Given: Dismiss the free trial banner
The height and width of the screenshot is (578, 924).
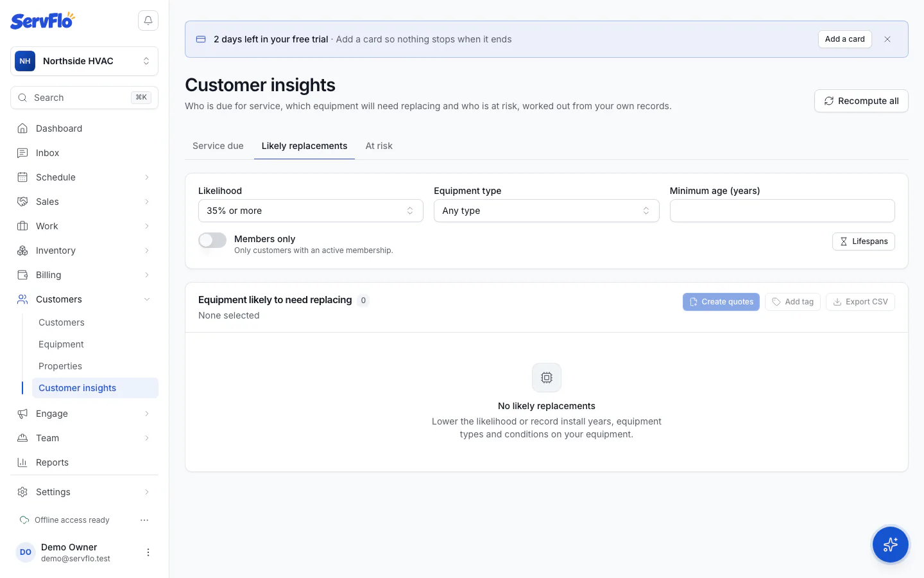Looking at the screenshot, I should coord(887,39).
